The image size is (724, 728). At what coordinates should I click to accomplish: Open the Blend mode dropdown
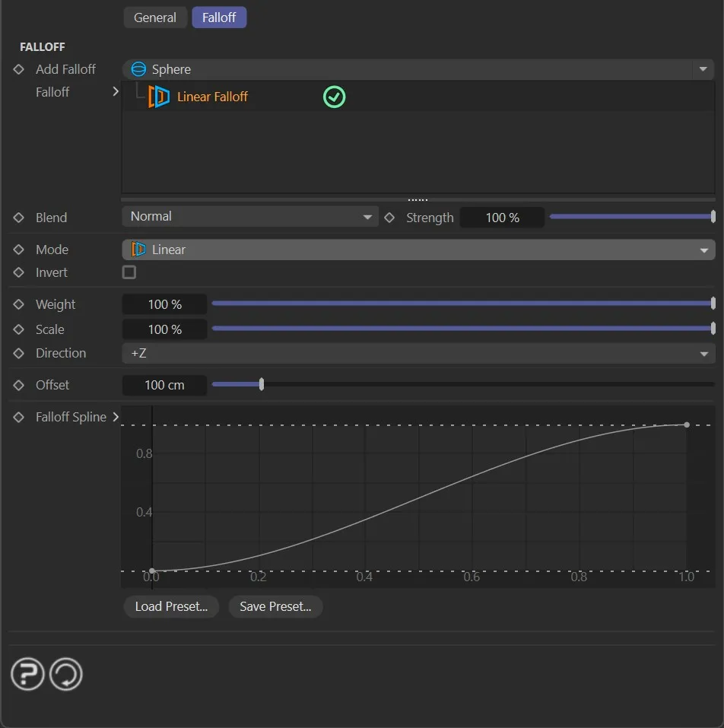pos(249,217)
